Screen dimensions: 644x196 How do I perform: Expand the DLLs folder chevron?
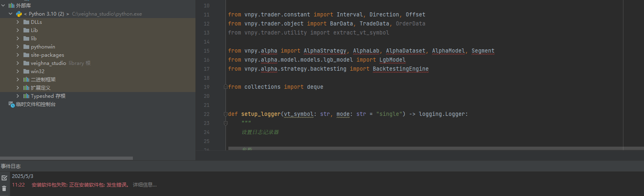(18, 22)
